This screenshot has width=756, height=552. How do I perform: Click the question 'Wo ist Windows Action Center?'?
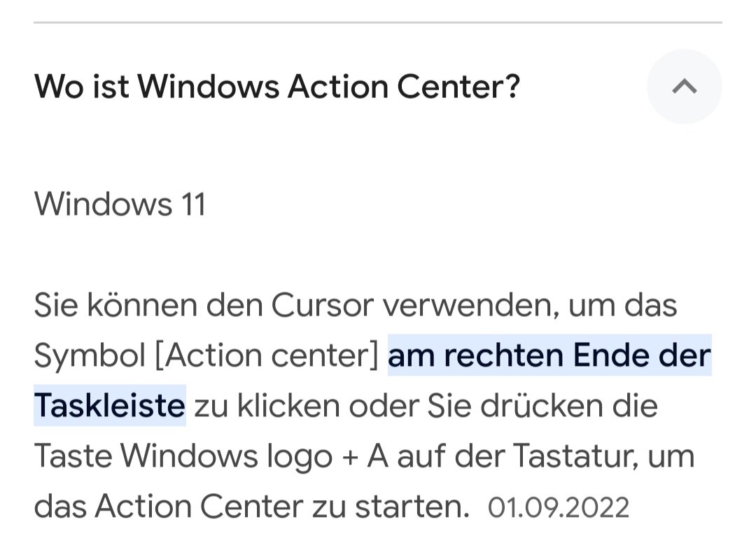[277, 87]
